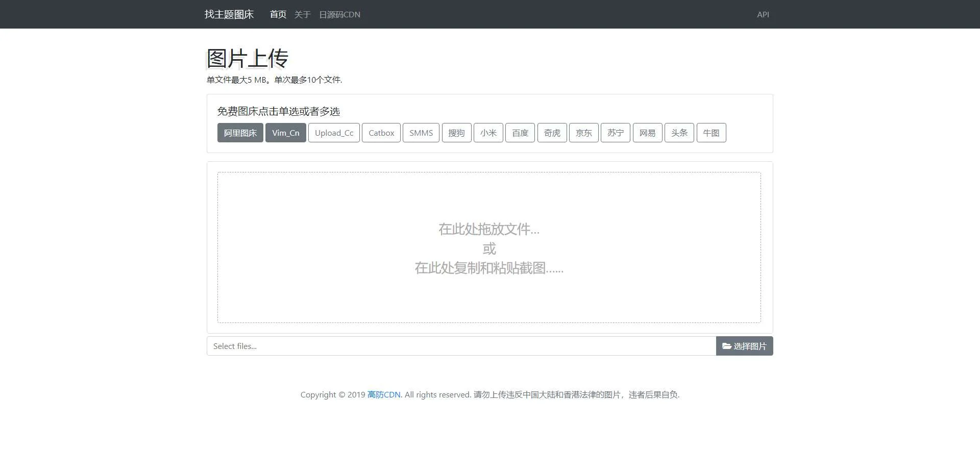
Task: Turn on the 奇虎 image host
Action: tap(552, 133)
